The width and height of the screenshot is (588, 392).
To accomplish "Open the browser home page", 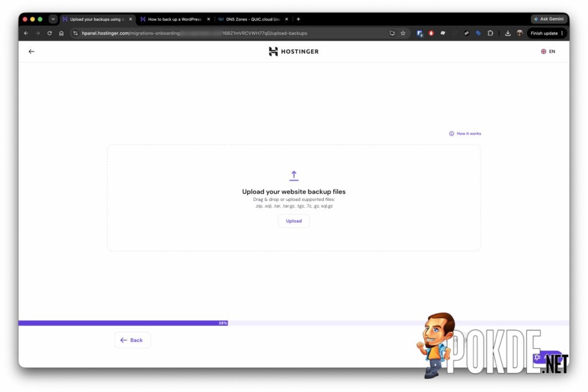I will (61, 33).
